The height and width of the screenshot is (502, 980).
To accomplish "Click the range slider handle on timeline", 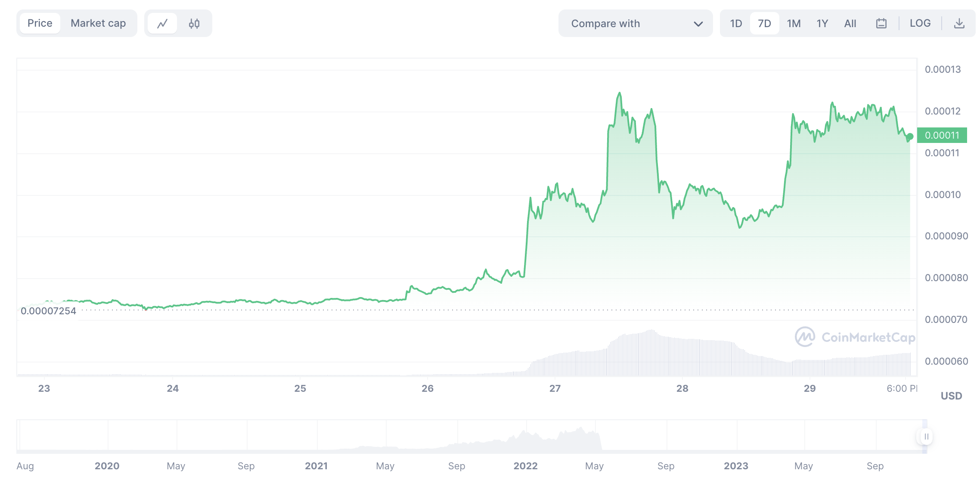I will point(926,437).
